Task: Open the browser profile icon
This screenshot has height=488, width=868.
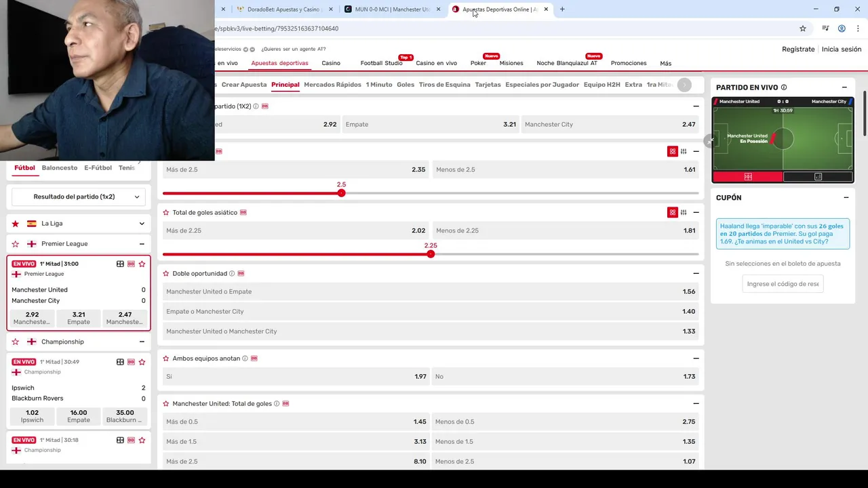Action: [842, 28]
